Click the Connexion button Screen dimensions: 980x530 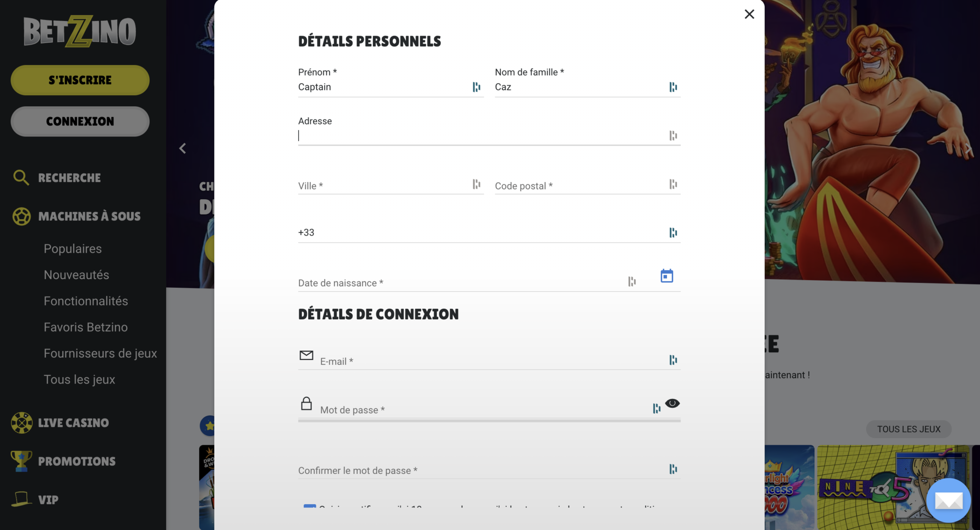tap(80, 122)
